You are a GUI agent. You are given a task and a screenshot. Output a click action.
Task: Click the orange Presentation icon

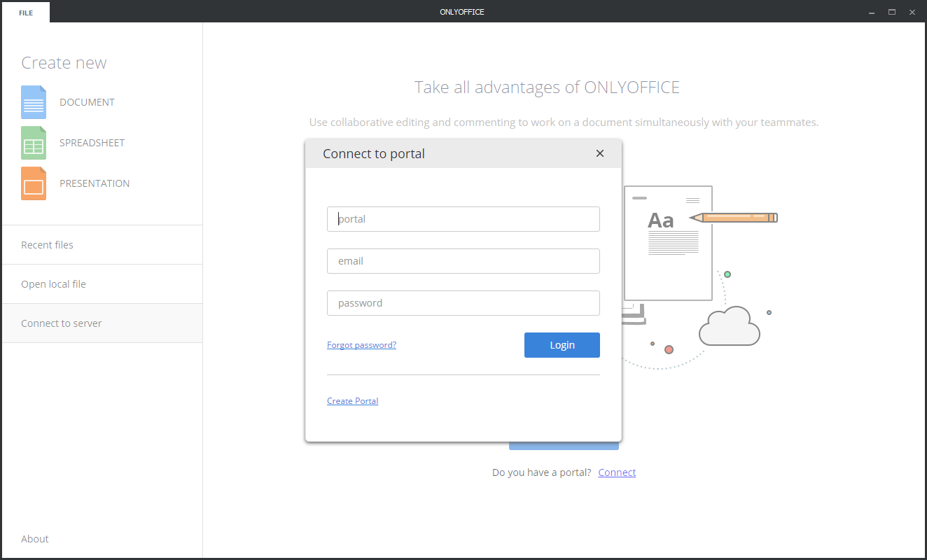click(34, 183)
